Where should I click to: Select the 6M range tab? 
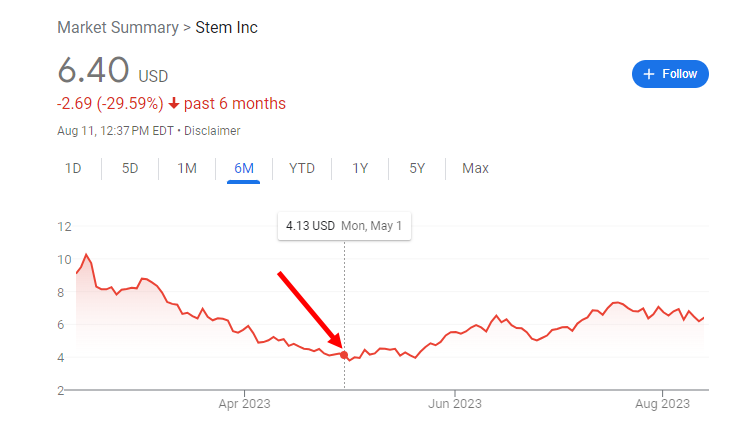(x=244, y=168)
